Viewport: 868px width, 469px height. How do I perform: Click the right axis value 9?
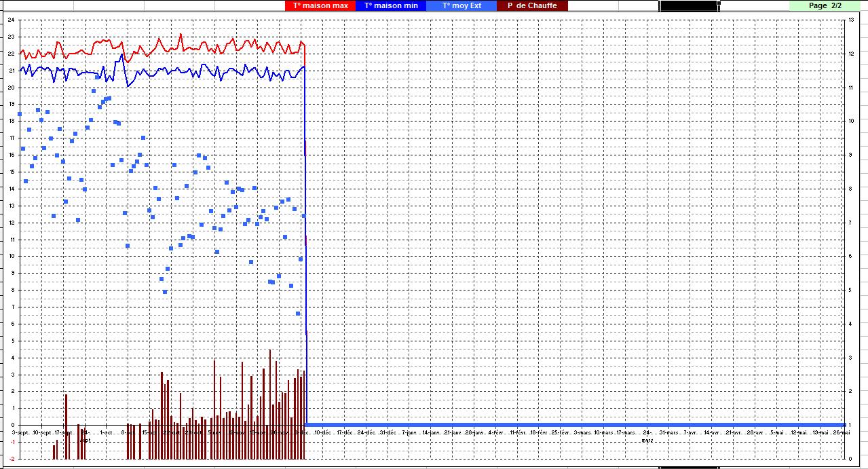click(x=850, y=155)
